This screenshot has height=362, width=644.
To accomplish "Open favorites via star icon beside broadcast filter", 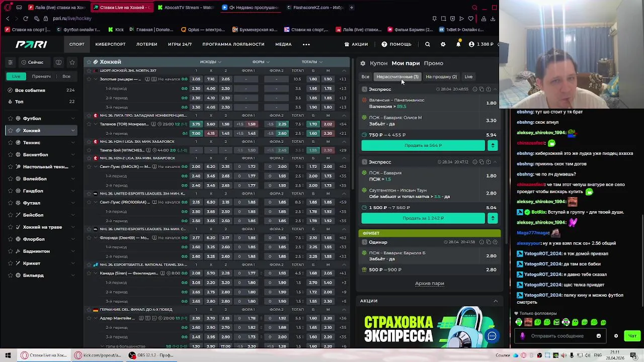I will click(x=72, y=62).
